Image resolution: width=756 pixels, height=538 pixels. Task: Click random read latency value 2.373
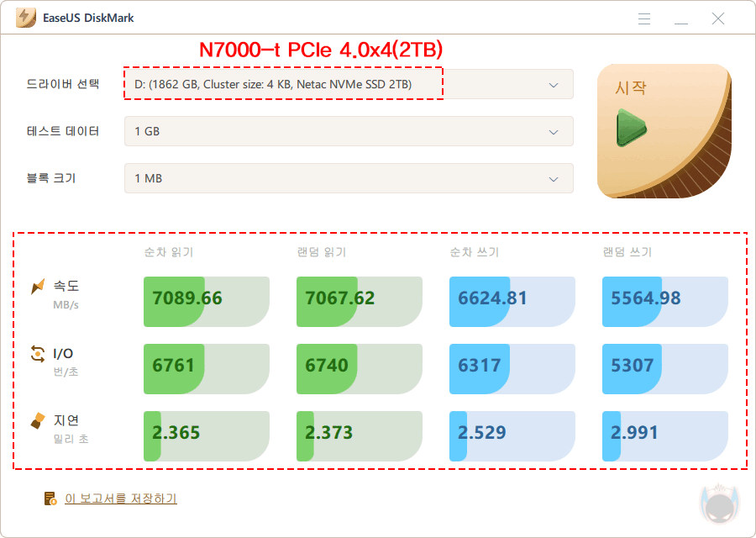click(x=328, y=433)
